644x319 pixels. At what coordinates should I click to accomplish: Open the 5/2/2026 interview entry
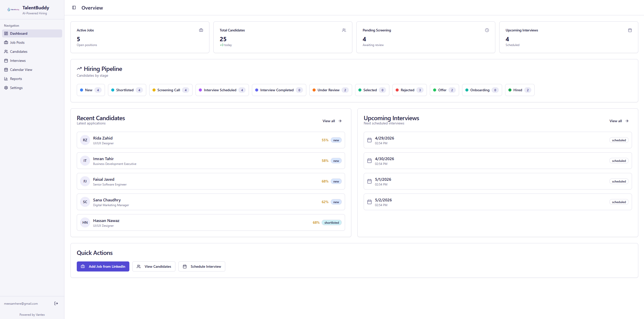point(498,202)
